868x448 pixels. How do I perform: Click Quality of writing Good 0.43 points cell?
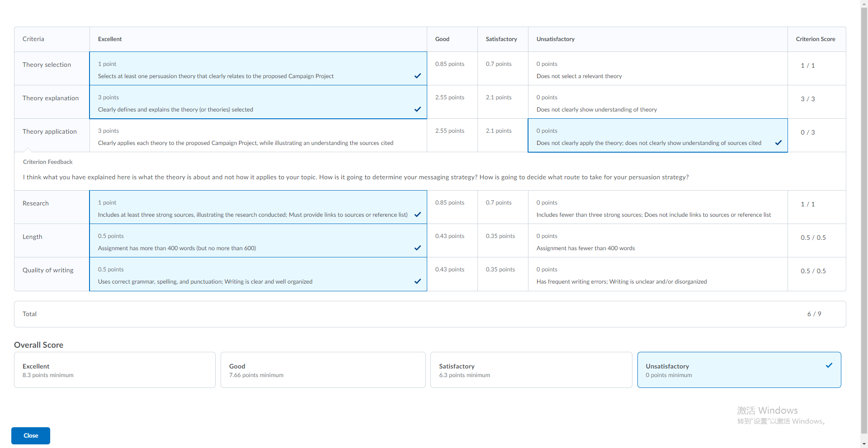point(452,274)
